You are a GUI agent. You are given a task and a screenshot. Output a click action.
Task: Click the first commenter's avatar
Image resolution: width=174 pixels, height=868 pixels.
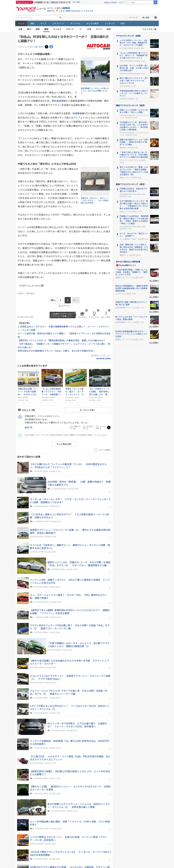20,417
